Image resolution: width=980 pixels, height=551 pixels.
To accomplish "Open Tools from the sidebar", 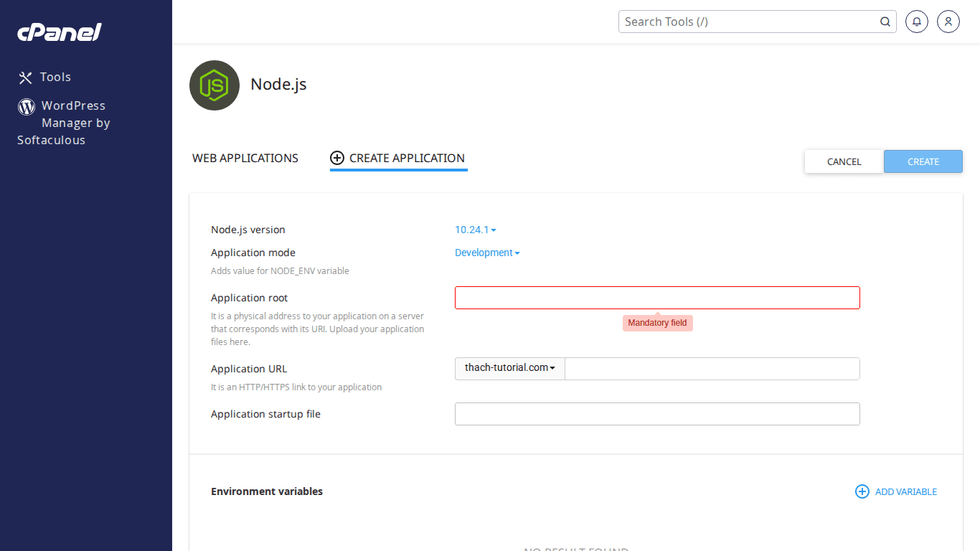I will 44,77.
